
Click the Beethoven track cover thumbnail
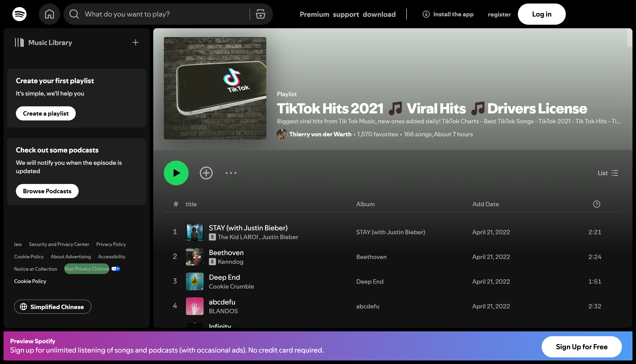tap(195, 257)
